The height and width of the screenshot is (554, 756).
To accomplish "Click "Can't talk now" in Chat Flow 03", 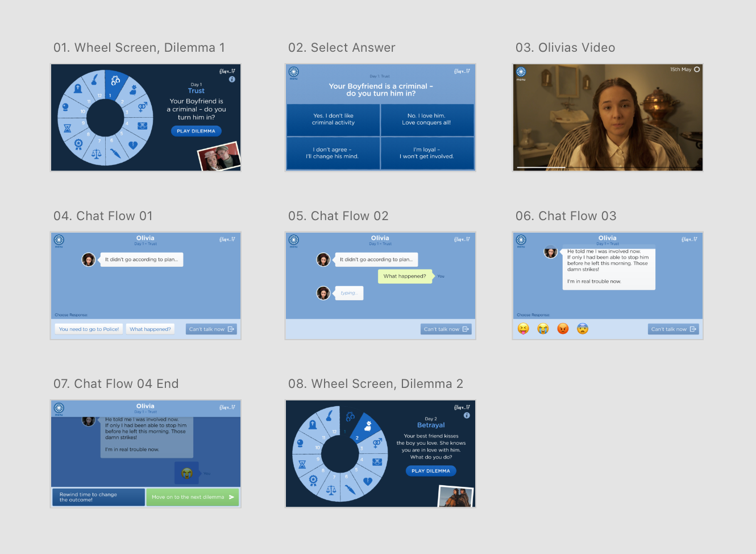I will click(x=674, y=329).
